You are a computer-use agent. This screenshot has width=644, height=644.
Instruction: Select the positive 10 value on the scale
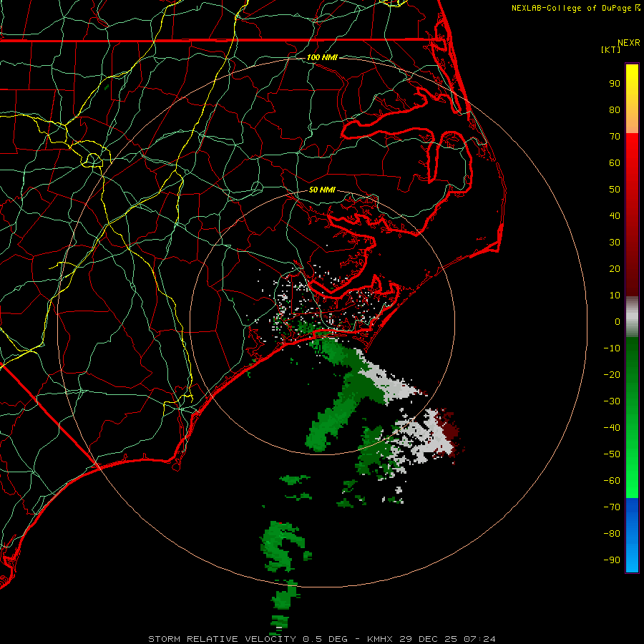pos(615,296)
